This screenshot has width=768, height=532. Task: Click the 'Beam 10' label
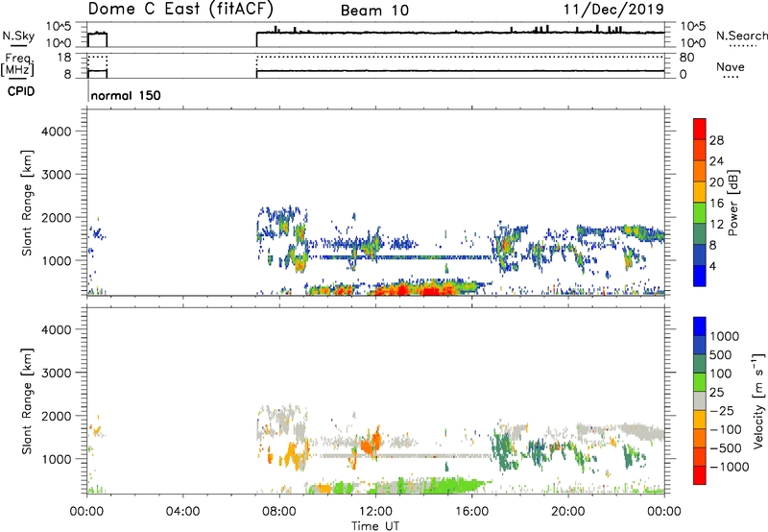click(x=374, y=11)
